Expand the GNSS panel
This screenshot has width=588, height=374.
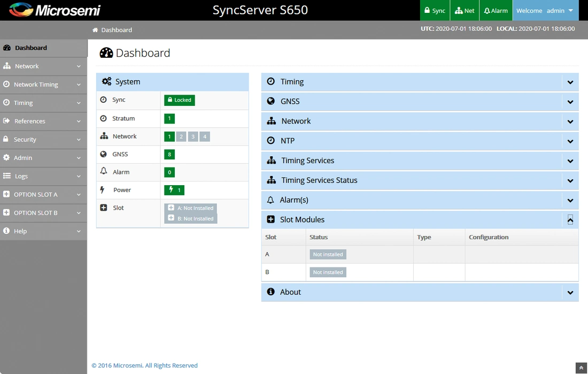point(570,102)
